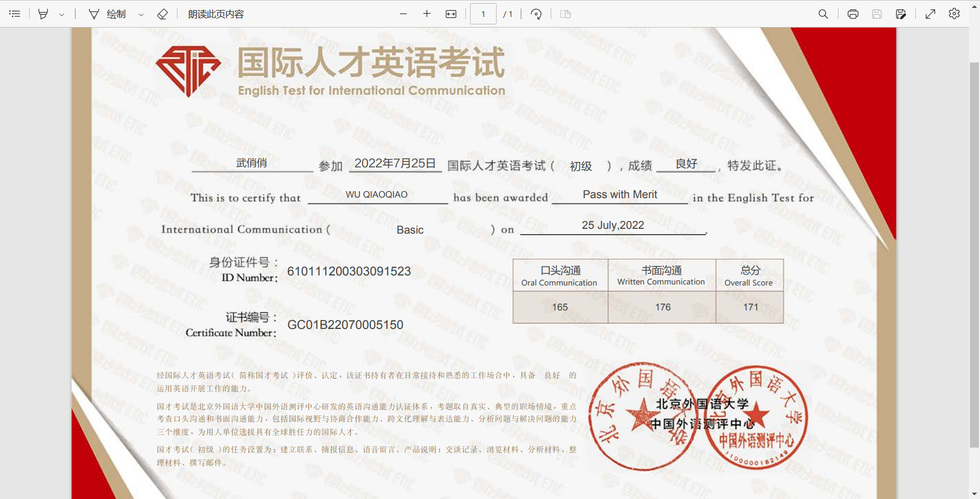The width and height of the screenshot is (980, 499).
Task: Click 朗读此页内容 read aloud button
Action: (x=216, y=14)
